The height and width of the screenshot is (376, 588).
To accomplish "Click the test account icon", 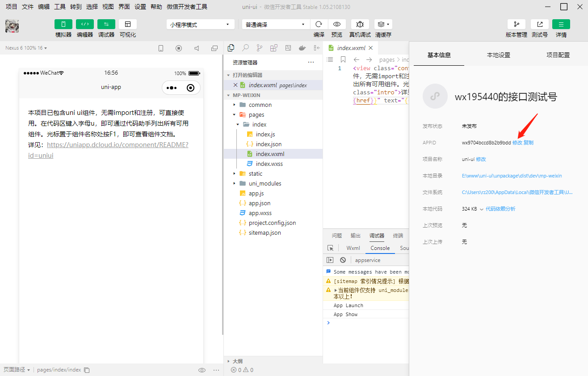I will pos(540,24).
